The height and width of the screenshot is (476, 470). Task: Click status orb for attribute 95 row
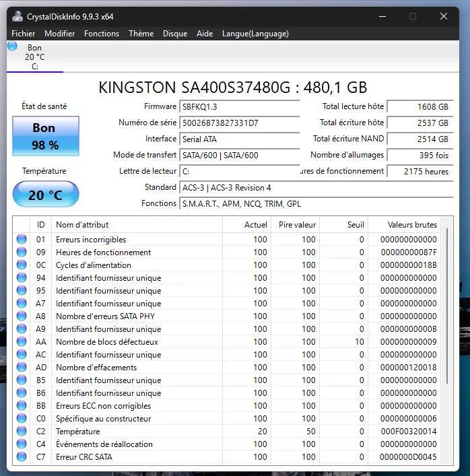click(x=22, y=290)
